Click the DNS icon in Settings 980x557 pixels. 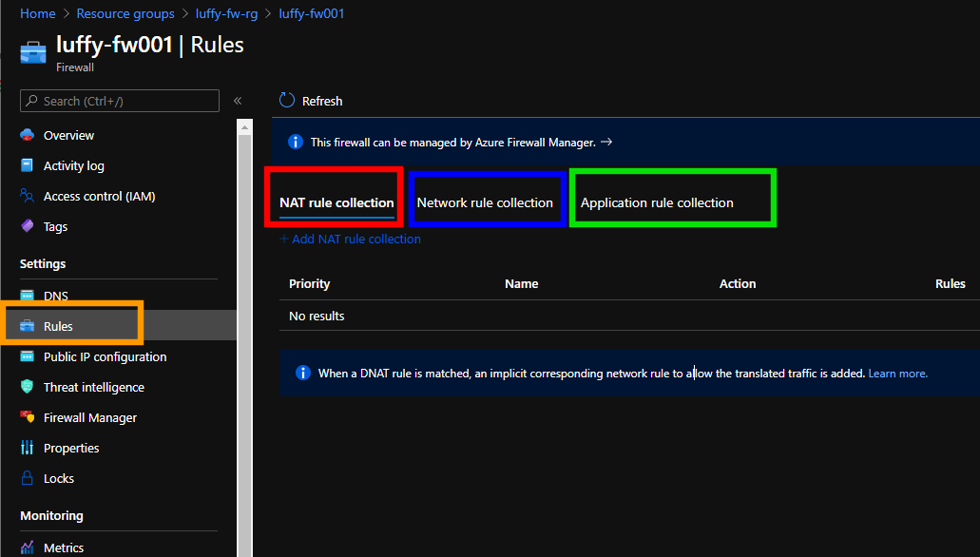click(27, 295)
